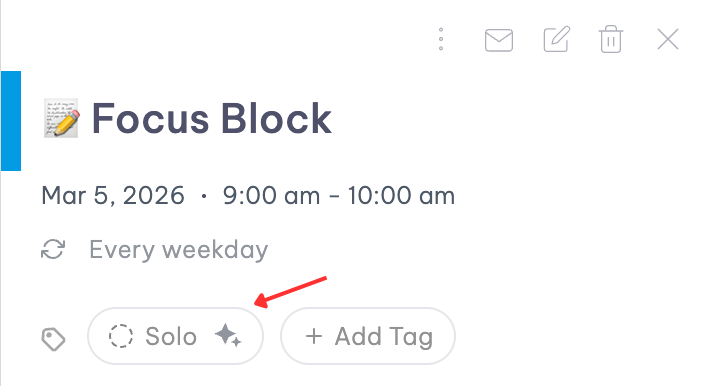This screenshot has height=386, width=708.
Task: Click the Focus Block event title
Action: (212, 119)
